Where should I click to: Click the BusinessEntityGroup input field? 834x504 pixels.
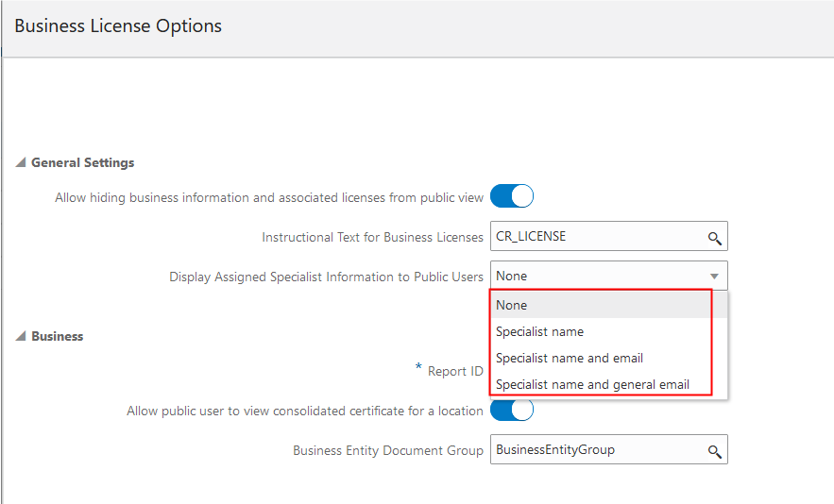(x=595, y=450)
